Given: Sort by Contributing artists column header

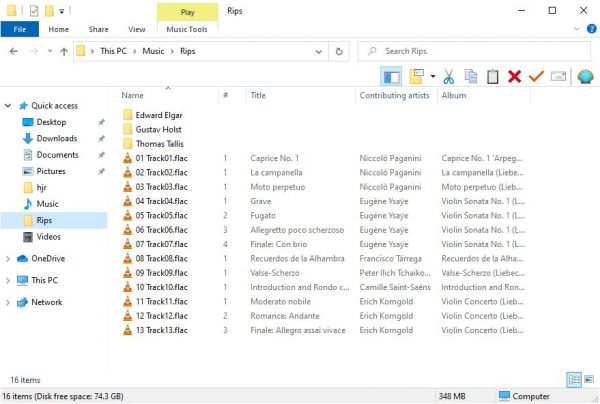Looking at the screenshot, I should pyautogui.click(x=396, y=95).
